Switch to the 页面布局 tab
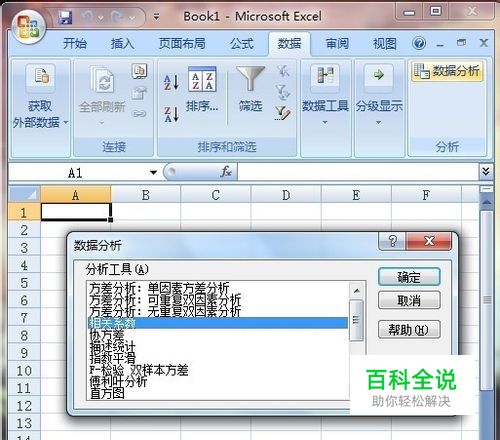 coord(182,44)
